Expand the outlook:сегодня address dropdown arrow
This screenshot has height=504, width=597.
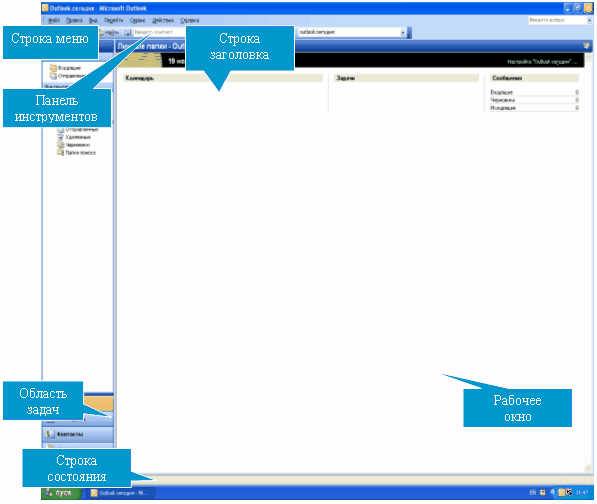[x=403, y=32]
